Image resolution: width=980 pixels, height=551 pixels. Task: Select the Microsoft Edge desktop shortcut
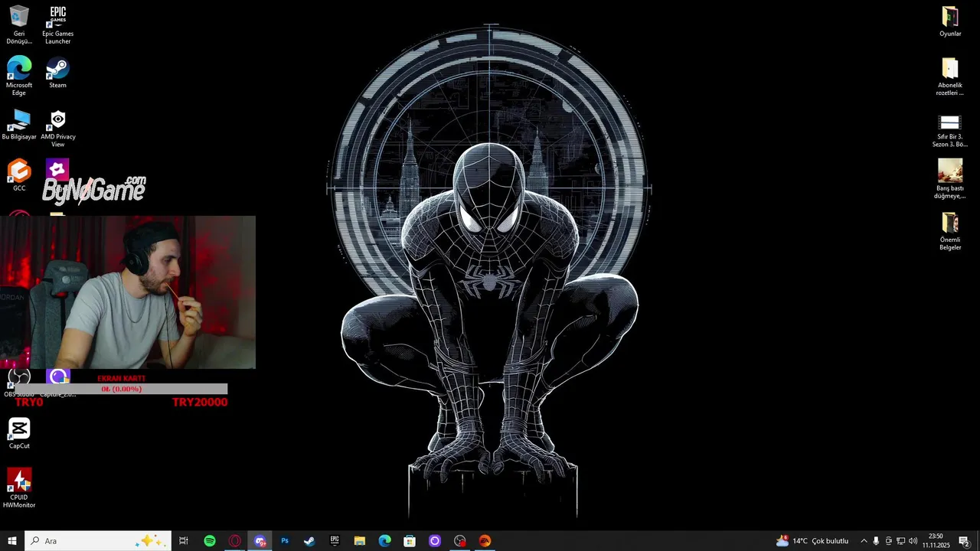19,76
